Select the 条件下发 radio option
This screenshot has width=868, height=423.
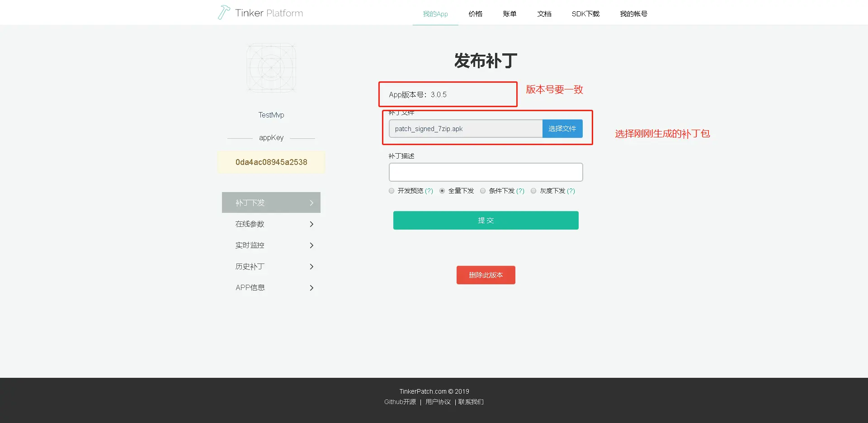coord(483,191)
